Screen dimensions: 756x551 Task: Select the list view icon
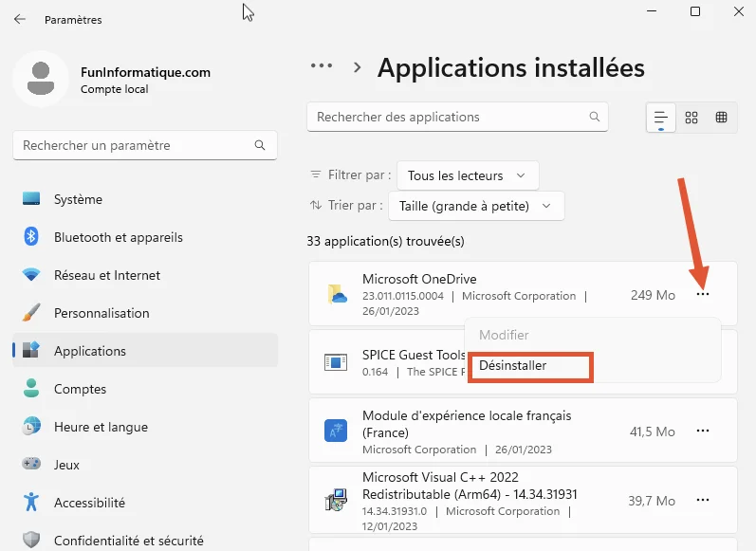pos(661,118)
